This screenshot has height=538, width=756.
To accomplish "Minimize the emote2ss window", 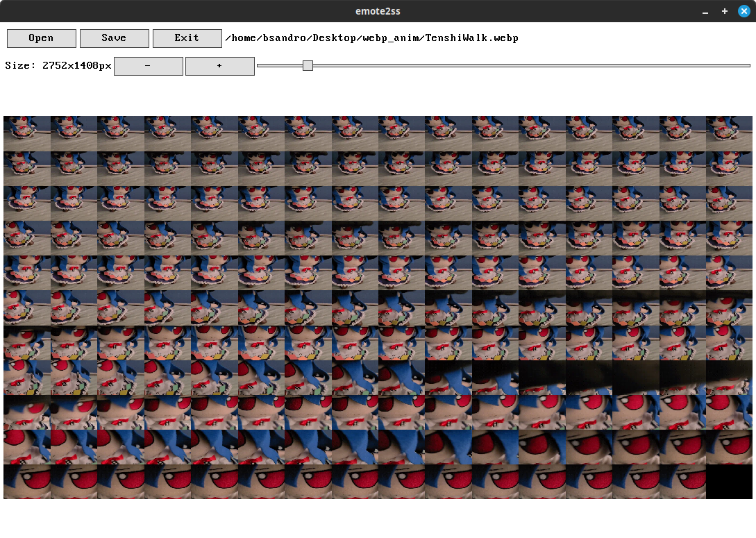I will click(x=705, y=11).
